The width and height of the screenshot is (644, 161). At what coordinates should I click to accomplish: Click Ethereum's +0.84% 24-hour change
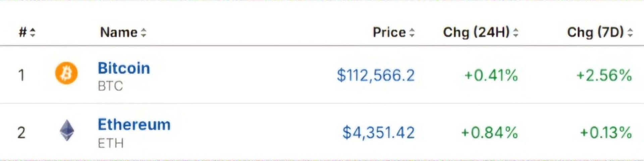(x=489, y=132)
